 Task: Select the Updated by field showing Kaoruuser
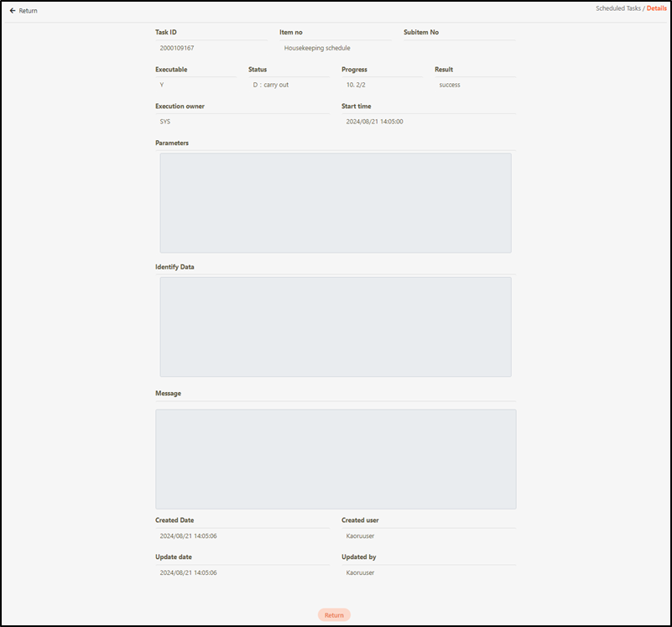pos(428,572)
